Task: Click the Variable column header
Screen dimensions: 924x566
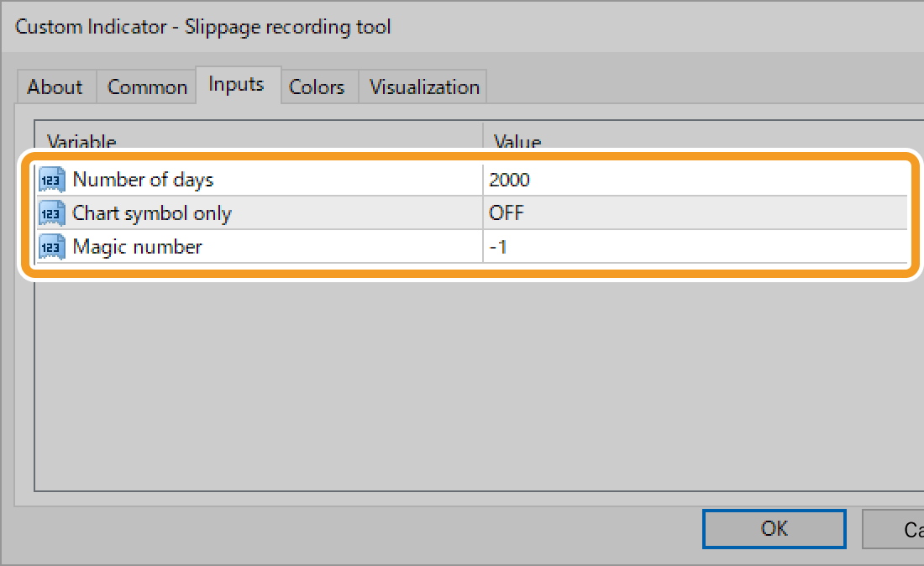Action: 81,141
